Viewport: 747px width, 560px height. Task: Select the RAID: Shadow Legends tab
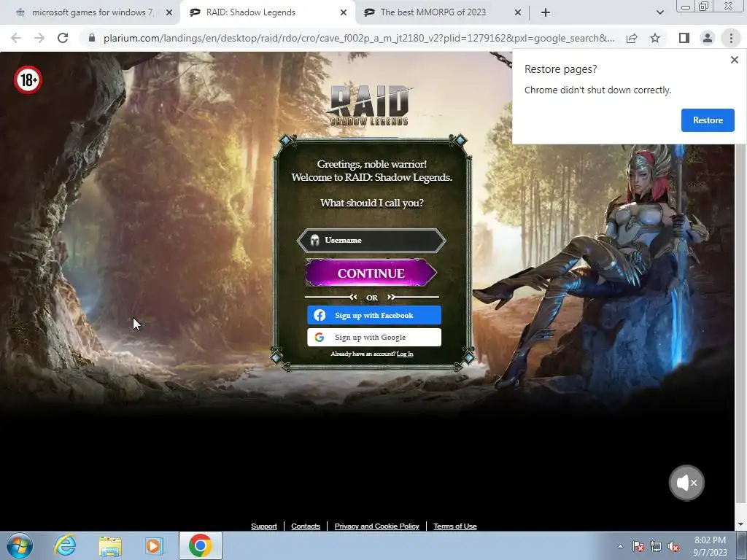point(268,12)
